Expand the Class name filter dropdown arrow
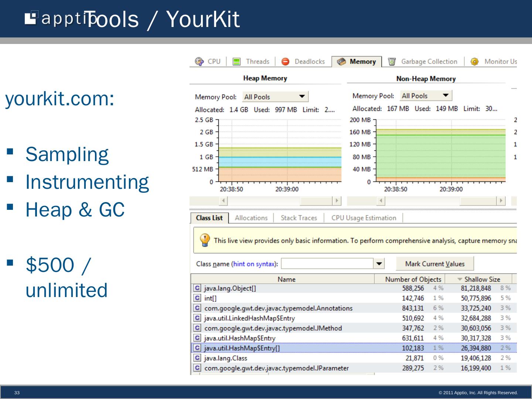 pos(379,264)
